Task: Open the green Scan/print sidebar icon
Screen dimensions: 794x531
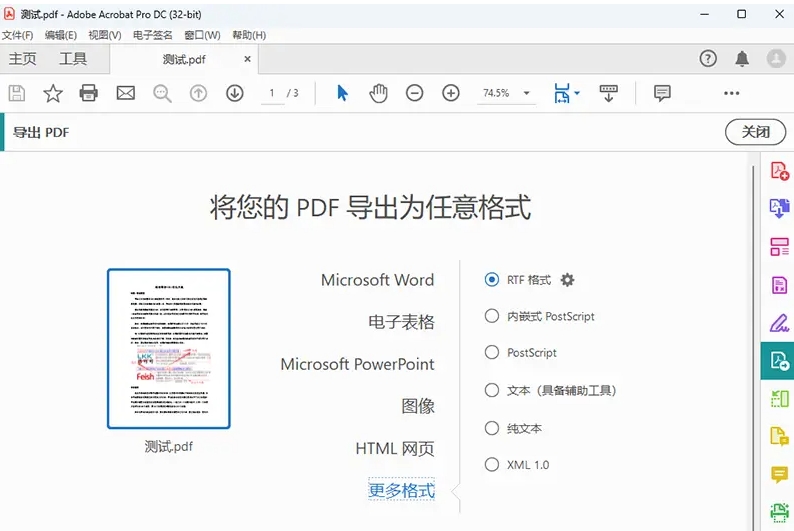Action: coord(779,512)
